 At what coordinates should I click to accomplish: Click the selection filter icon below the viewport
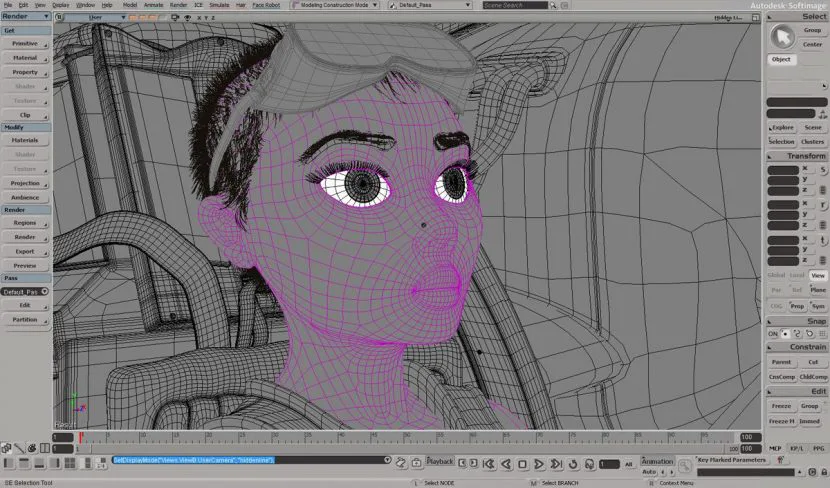pos(6,448)
